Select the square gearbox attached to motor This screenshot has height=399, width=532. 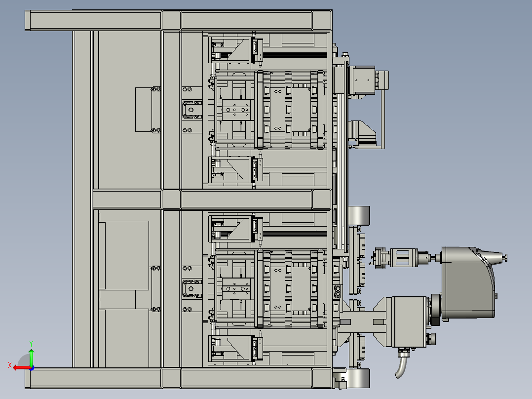click(409, 321)
